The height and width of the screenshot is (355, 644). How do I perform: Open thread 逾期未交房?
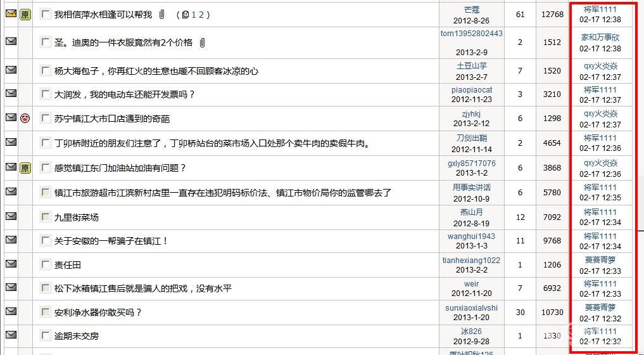[77, 336]
